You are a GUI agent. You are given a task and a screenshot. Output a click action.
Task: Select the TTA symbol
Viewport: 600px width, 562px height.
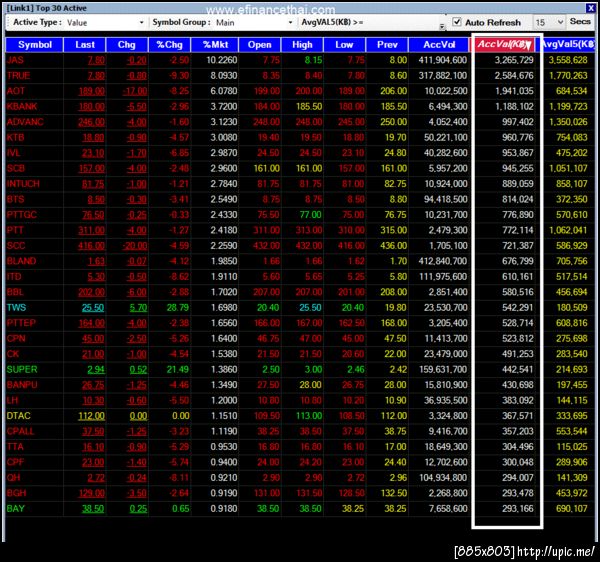click(x=15, y=447)
